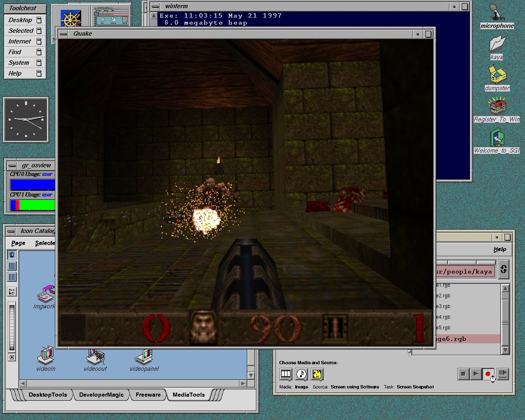Screen dimensions: 525x420
Task: Click file list scrollbar up arrow
Action: (505, 288)
